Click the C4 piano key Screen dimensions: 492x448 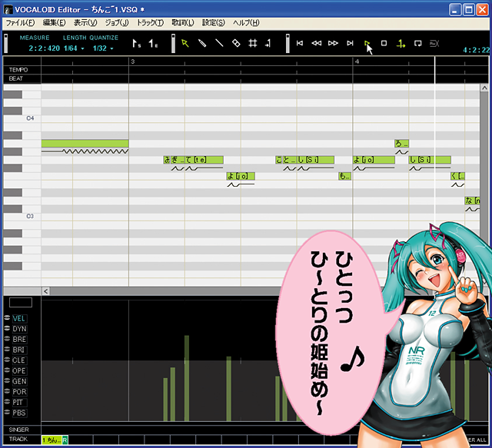coord(22,119)
